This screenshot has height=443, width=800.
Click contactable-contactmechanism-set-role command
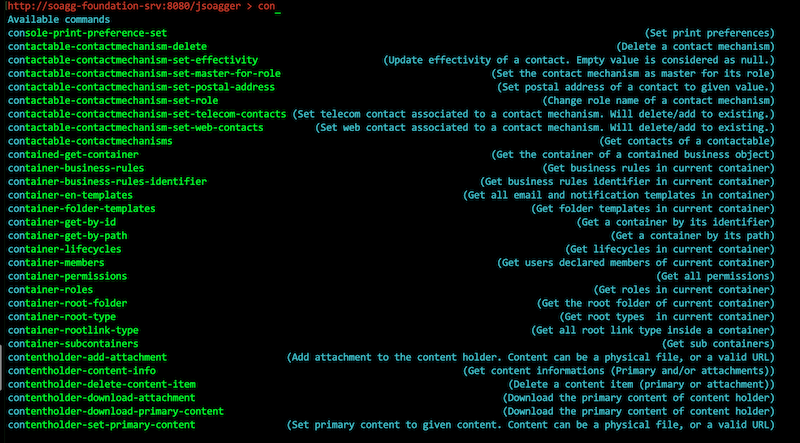point(113,101)
